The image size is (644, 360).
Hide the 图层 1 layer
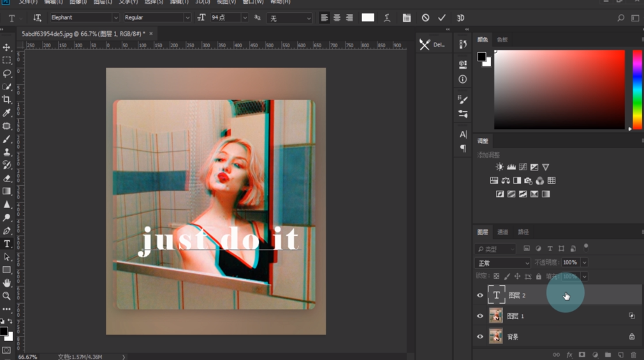point(480,316)
